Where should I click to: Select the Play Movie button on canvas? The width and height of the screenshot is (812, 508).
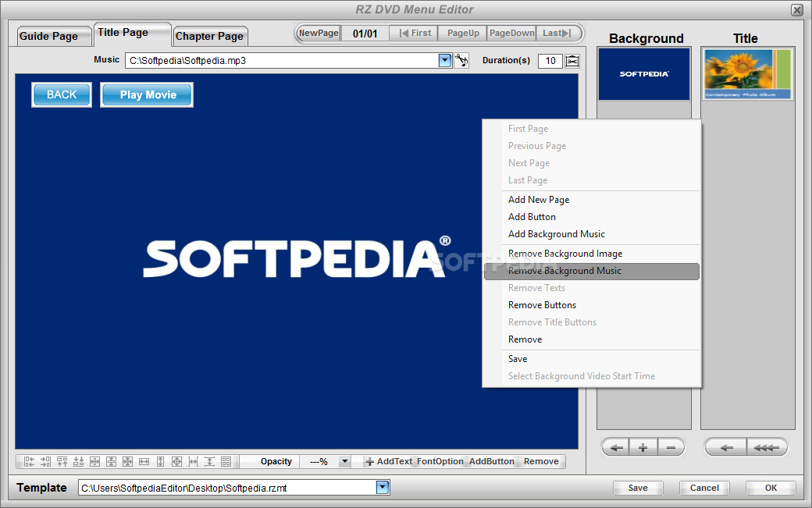coord(147,94)
